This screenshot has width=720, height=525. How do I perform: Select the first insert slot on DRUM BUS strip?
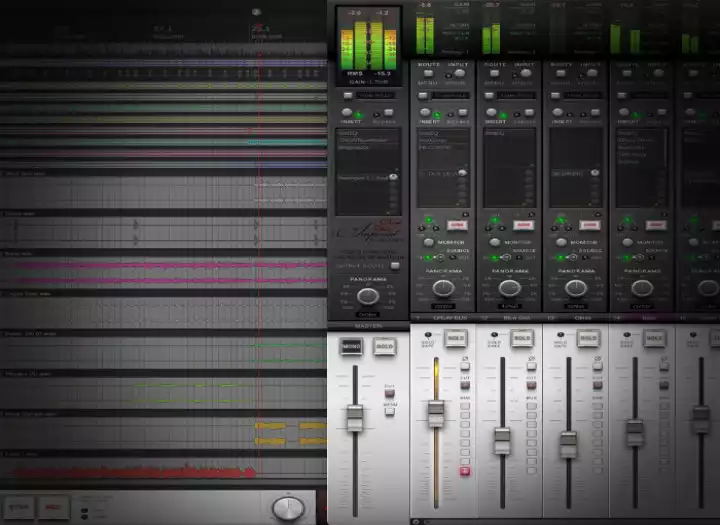tap(443, 133)
